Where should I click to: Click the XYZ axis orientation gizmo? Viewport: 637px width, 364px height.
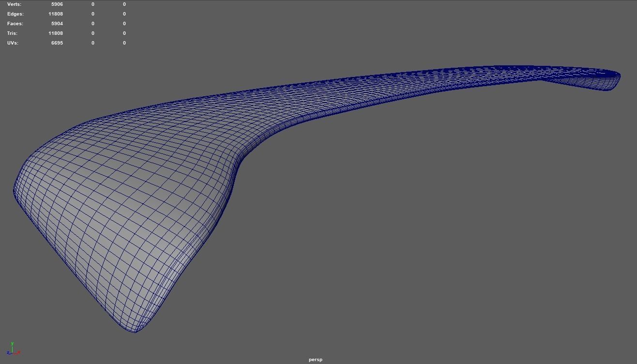pyautogui.click(x=13, y=349)
